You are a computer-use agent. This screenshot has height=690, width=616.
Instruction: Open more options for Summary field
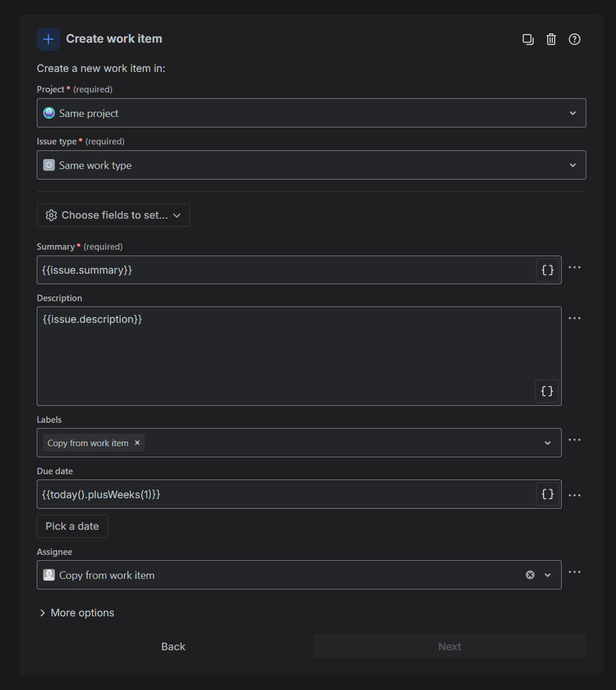pyautogui.click(x=575, y=267)
